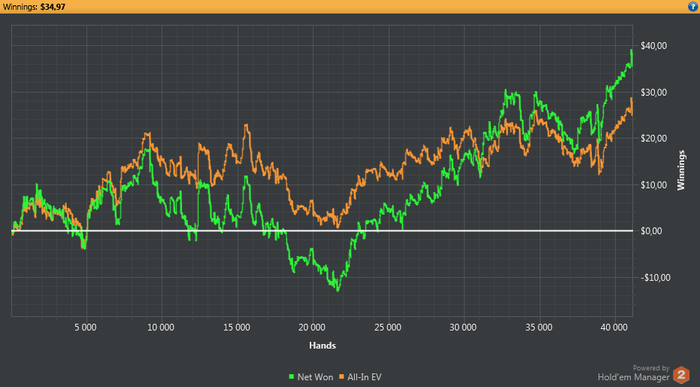
Task: Click the green line's lowest point near 21 500 hands
Action: click(x=338, y=290)
